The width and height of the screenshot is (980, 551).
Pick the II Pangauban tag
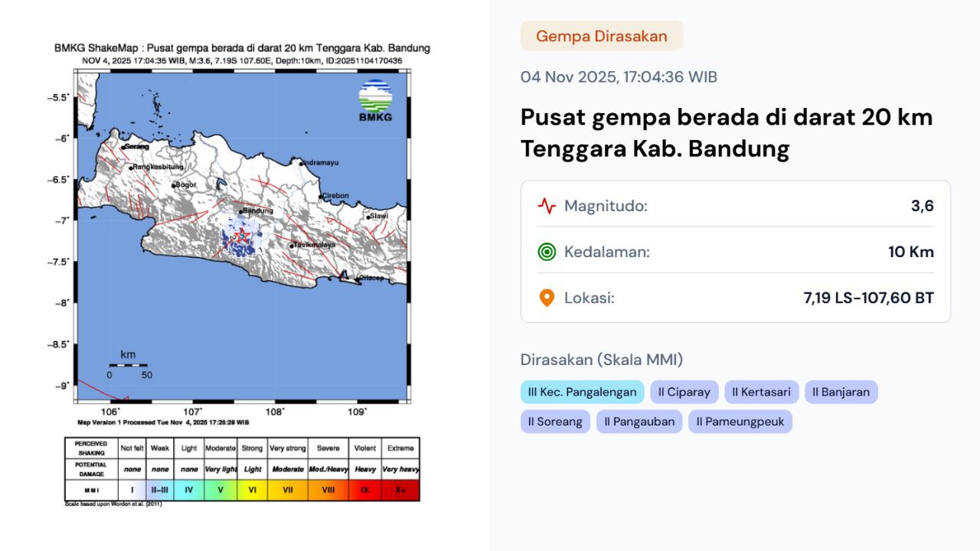pos(639,422)
